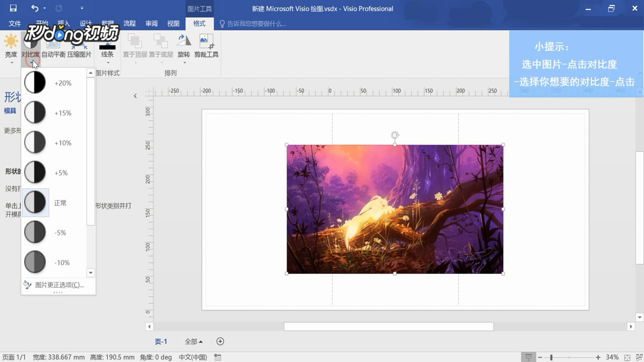Click the 自动平衡 auto balance button
Viewport: 644px width, 362px height.
(x=53, y=48)
